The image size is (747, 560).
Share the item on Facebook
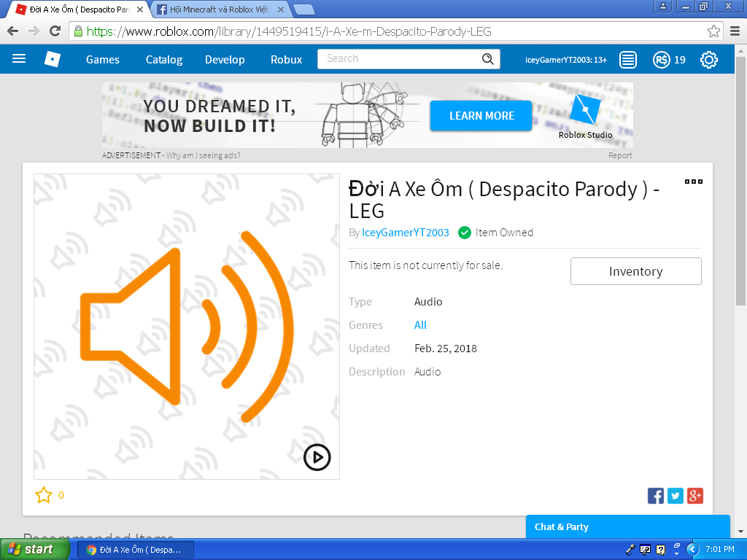click(x=656, y=496)
